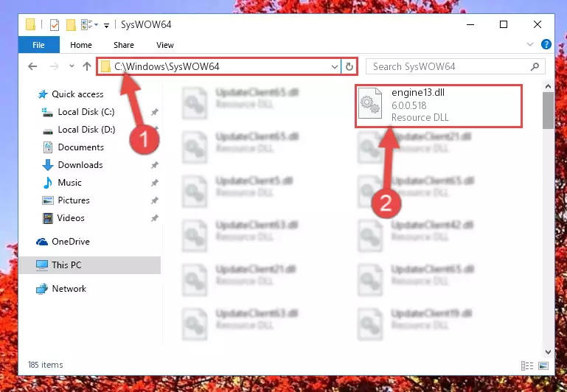Open Local Disk (C:) in sidebar

pyautogui.click(x=86, y=112)
